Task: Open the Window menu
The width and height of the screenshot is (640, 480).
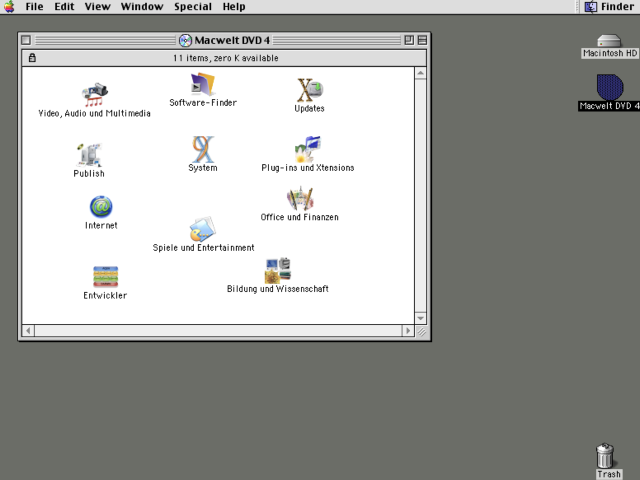Action: pyautogui.click(x=142, y=7)
